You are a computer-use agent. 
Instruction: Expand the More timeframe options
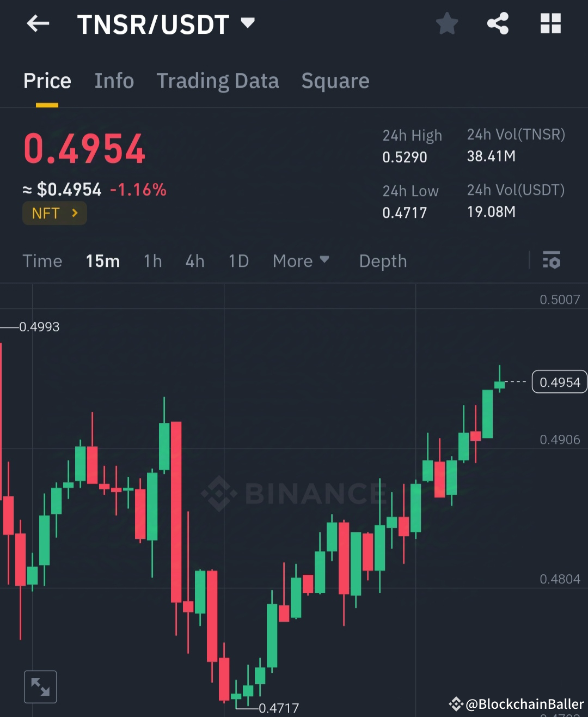coord(301,261)
